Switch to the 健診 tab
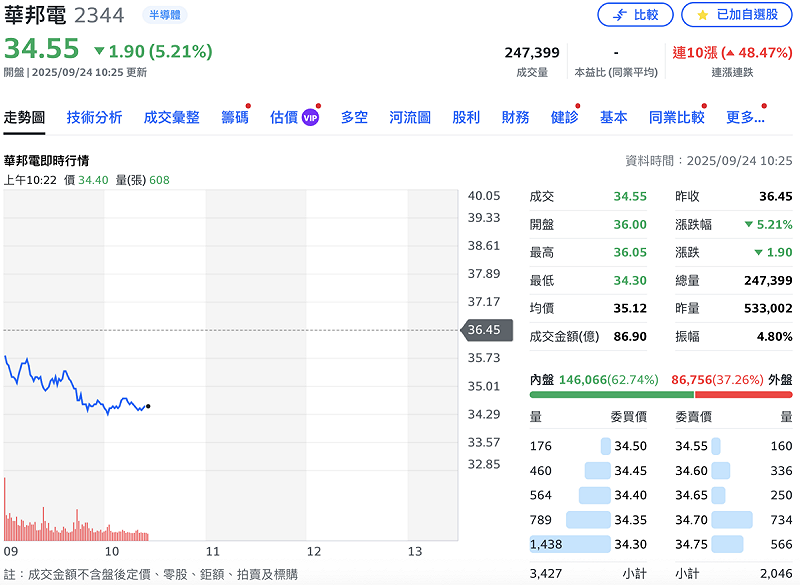Viewport: 800px width, 585px height. click(x=564, y=117)
